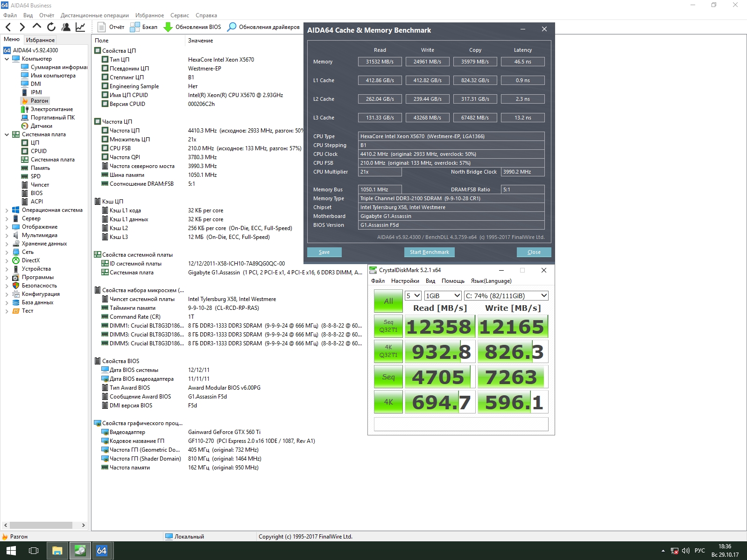Click the volume icon in system tray

[686, 551]
